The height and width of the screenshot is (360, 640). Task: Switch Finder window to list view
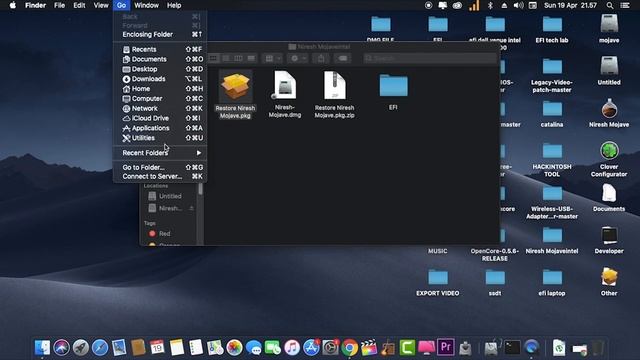coord(226,58)
